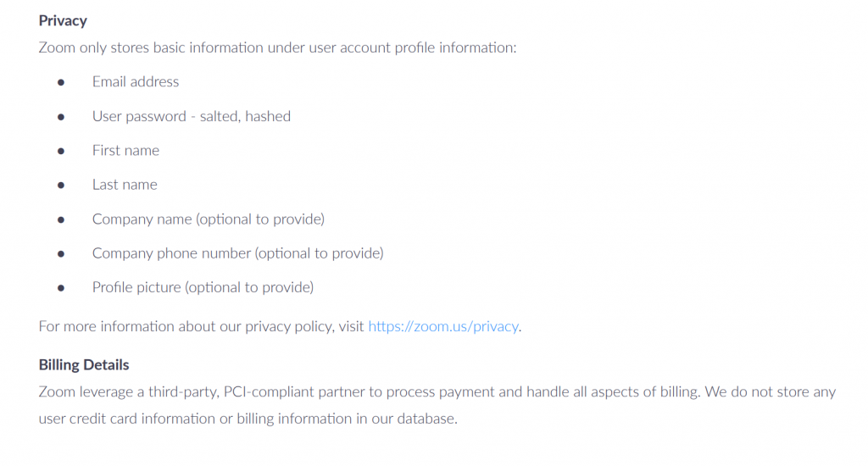Click the bullet point beside User password
Viewport: 868px width, 466px height.
(61, 117)
